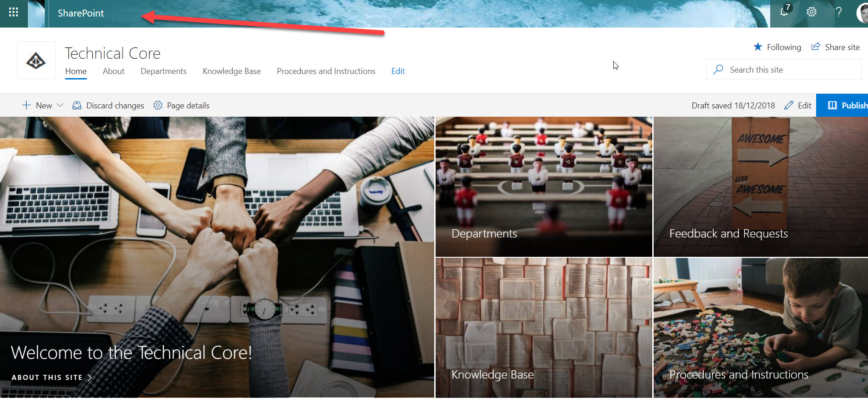Click the Share site arrow icon
The width and height of the screenshot is (868, 413).
[816, 46]
